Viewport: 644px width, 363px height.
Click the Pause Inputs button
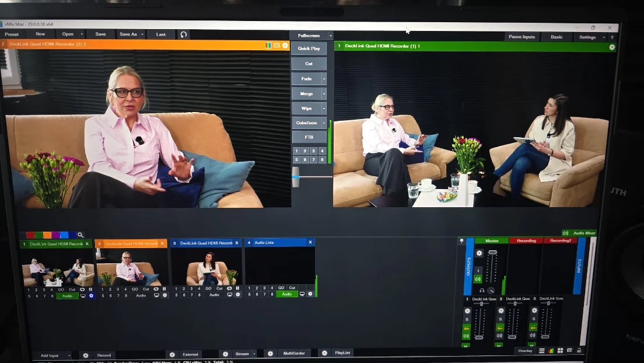click(x=521, y=37)
